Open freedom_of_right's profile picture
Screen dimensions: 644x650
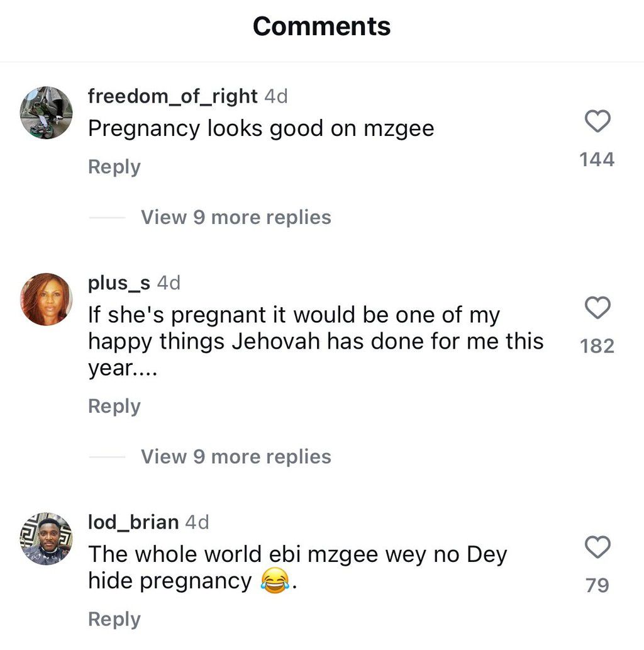point(47,112)
